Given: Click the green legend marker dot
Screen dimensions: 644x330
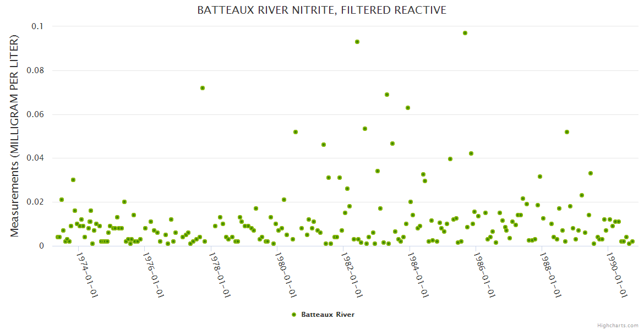Looking at the screenshot, I should tap(294, 315).
